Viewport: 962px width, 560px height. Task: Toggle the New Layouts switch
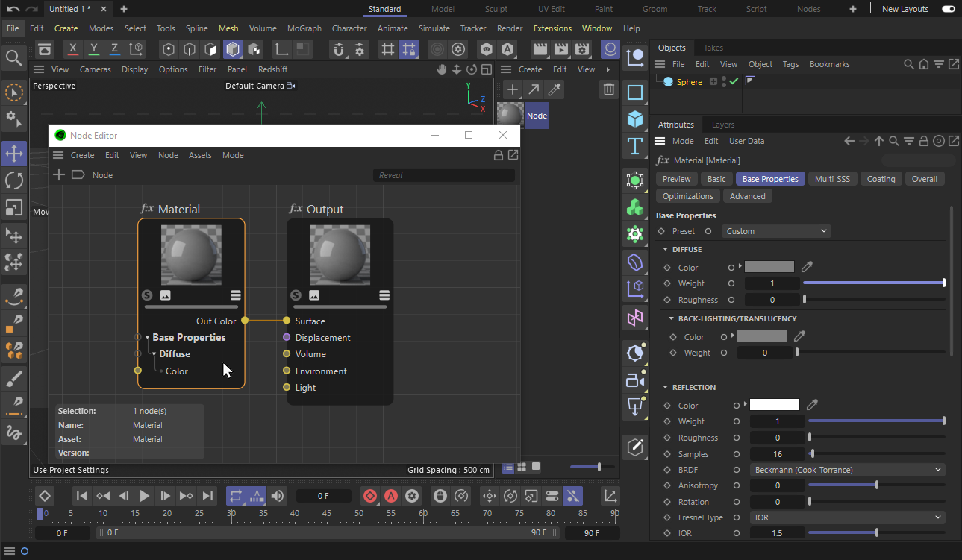click(x=948, y=9)
